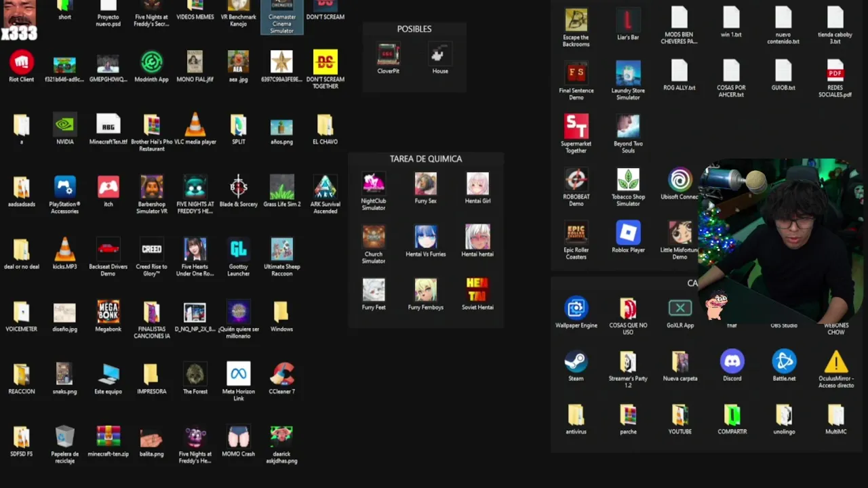Open Church Simulator icon
868x488 pixels.
click(374, 237)
